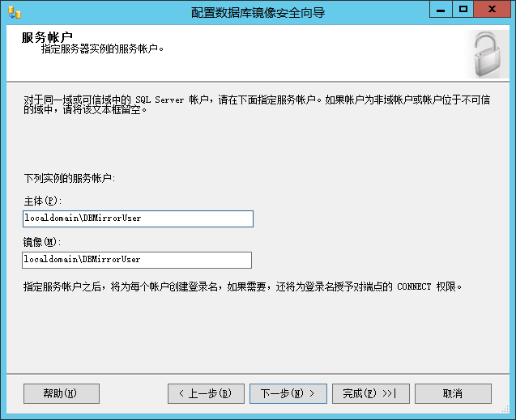
Task: Go back with the 上一步 button
Action: [206, 393]
